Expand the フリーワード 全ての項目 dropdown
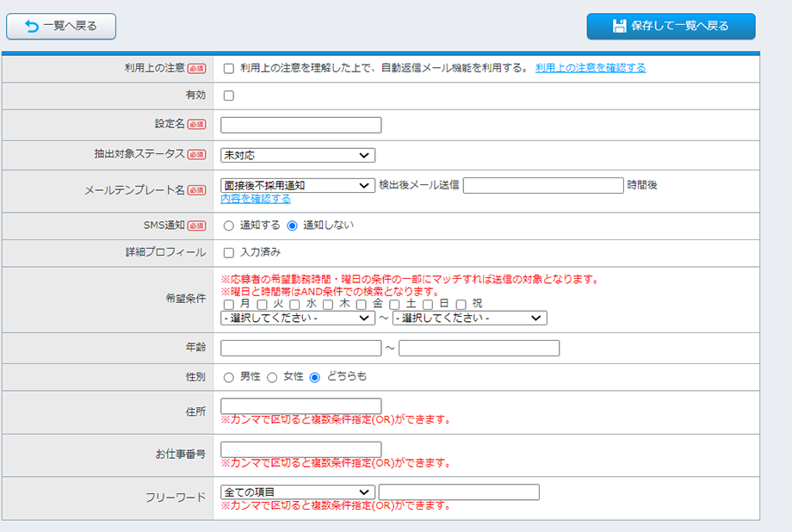The width and height of the screenshot is (792, 532). 298,492
